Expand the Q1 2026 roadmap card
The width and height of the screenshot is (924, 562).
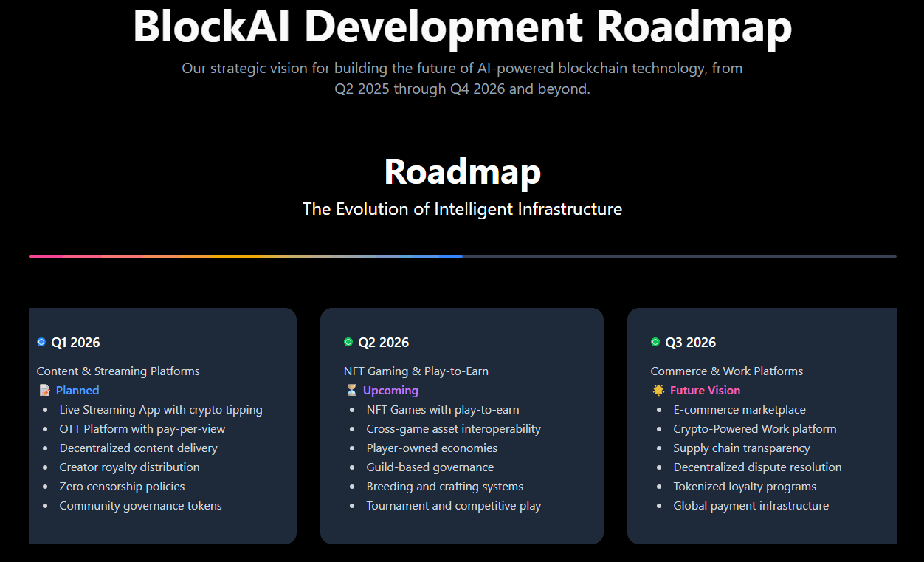pos(162,425)
